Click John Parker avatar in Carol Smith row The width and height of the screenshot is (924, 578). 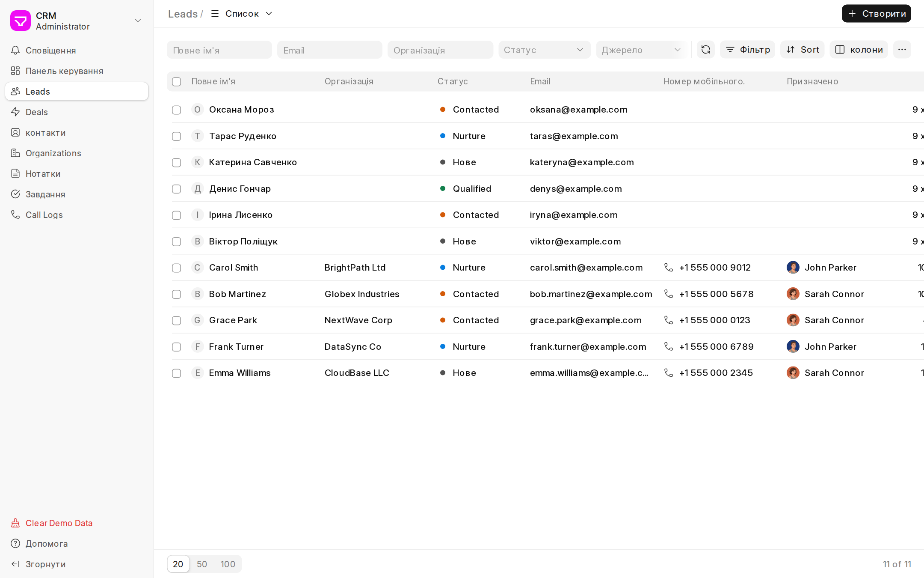click(x=793, y=268)
